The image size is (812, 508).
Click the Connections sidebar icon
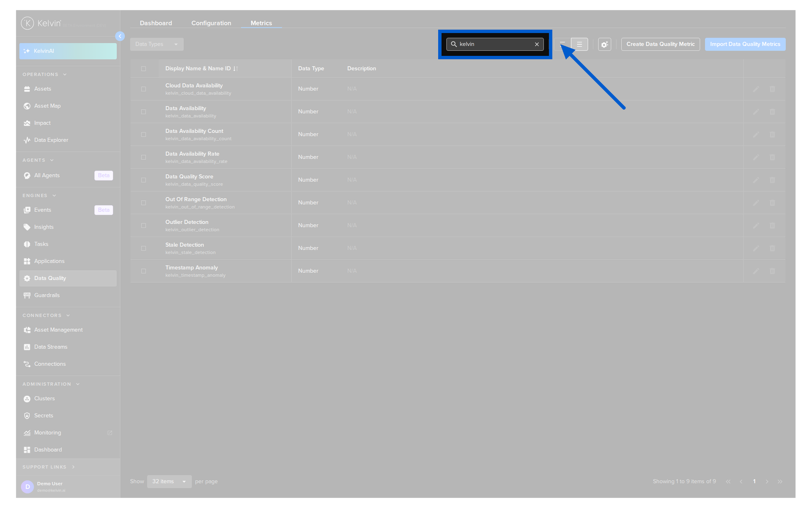pyautogui.click(x=27, y=364)
